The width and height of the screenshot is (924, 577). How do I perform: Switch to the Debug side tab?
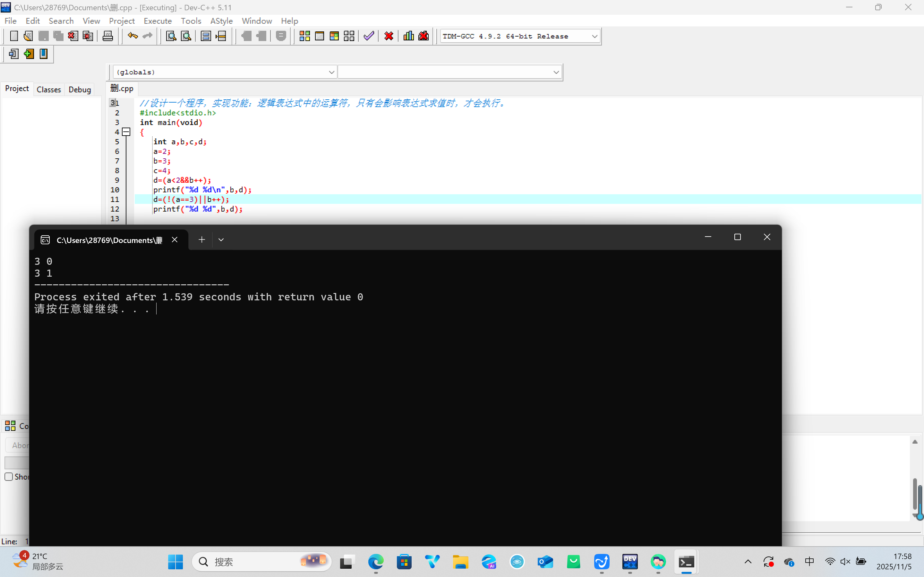pos(80,90)
